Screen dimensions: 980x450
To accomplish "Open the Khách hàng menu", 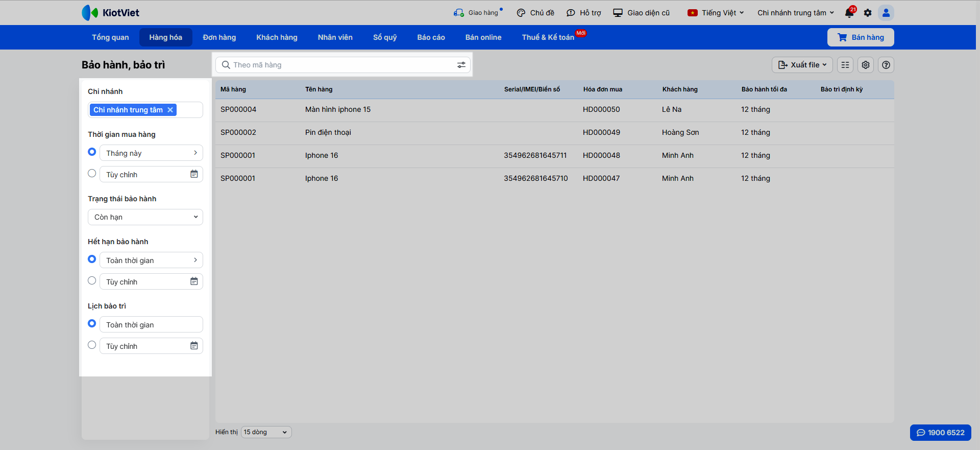I will click(x=277, y=37).
